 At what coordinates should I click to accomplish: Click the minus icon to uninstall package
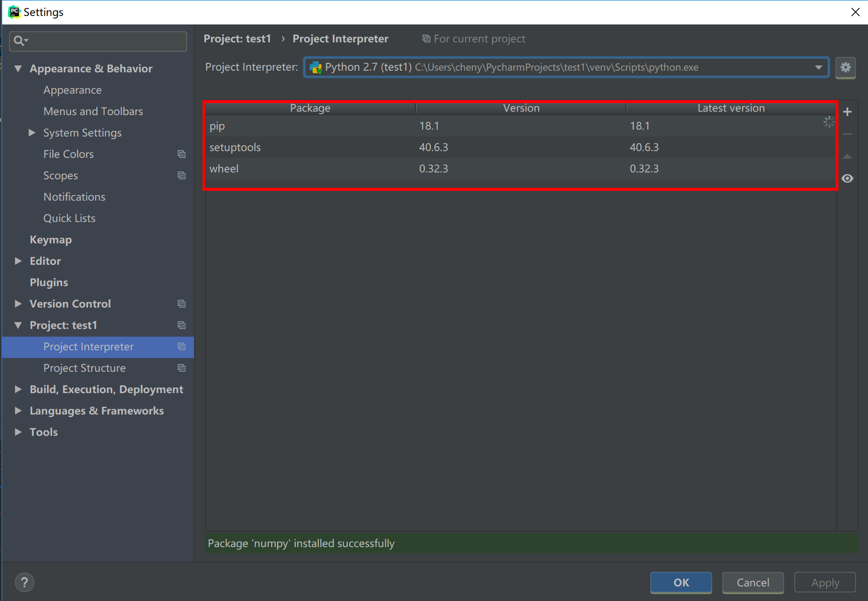click(847, 134)
